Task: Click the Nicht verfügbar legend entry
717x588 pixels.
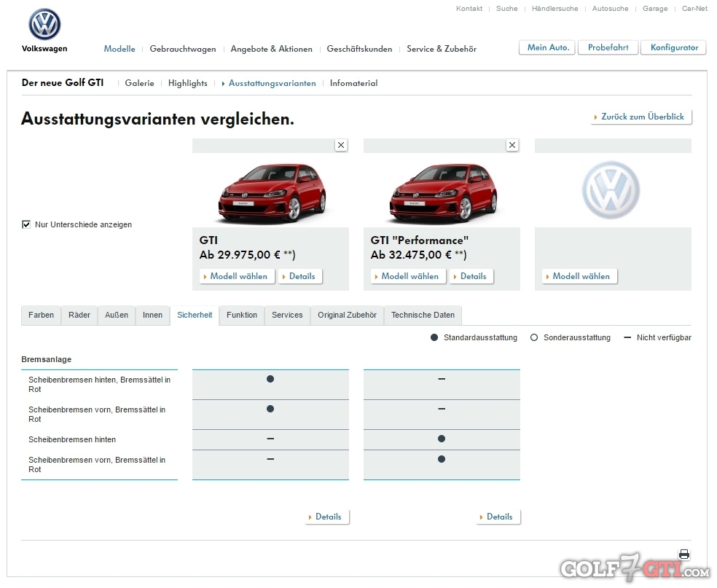Action: point(657,338)
